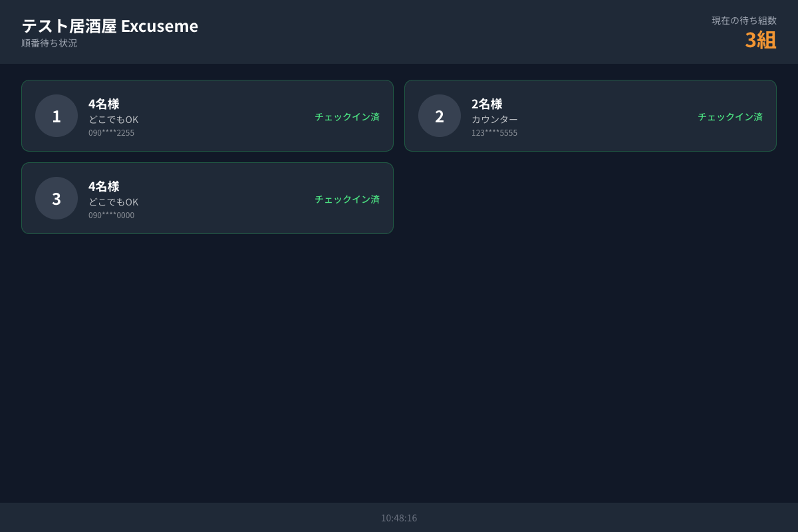Click the phone number 123****5555
Screen dimensions: 798x532
click(494, 132)
